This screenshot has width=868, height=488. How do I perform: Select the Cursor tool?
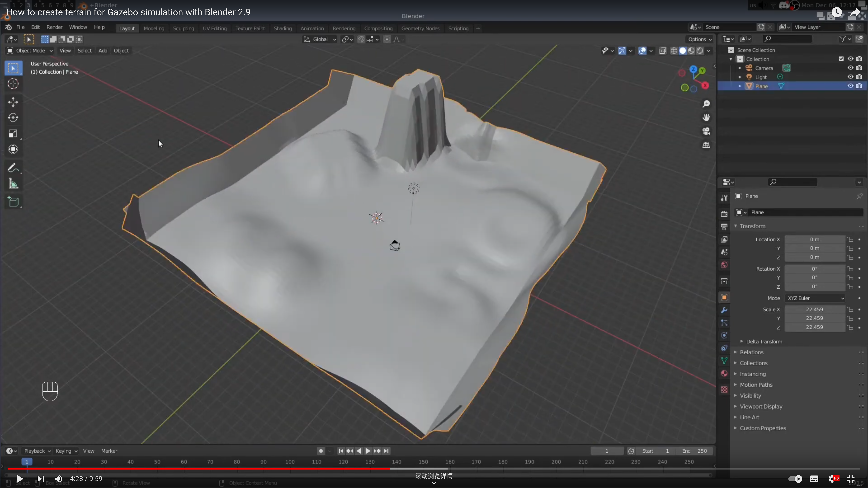point(13,84)
